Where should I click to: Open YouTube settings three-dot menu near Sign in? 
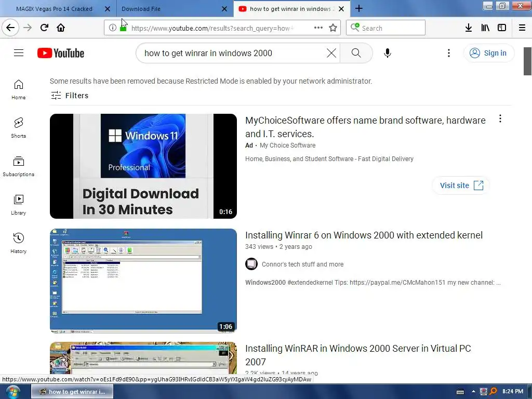tap(448, 53)
